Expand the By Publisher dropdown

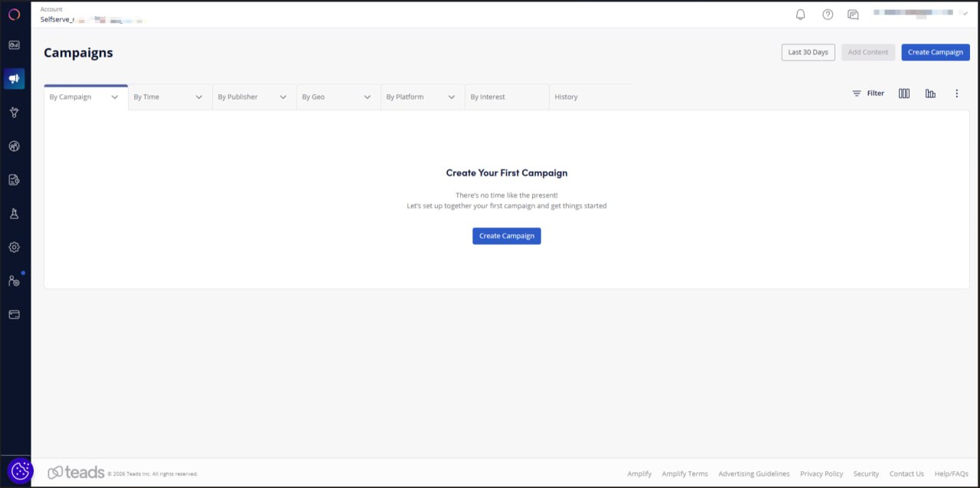pyautogui.click(x=253, y=97)
